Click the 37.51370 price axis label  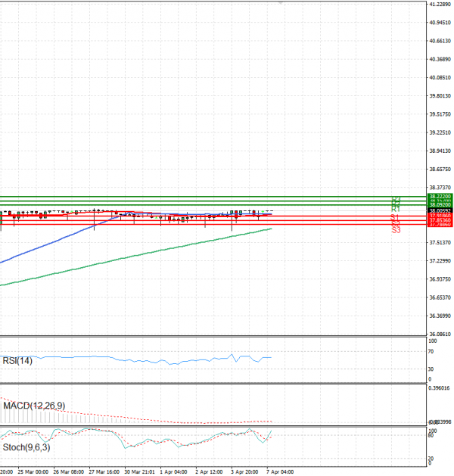pos(440,243)
